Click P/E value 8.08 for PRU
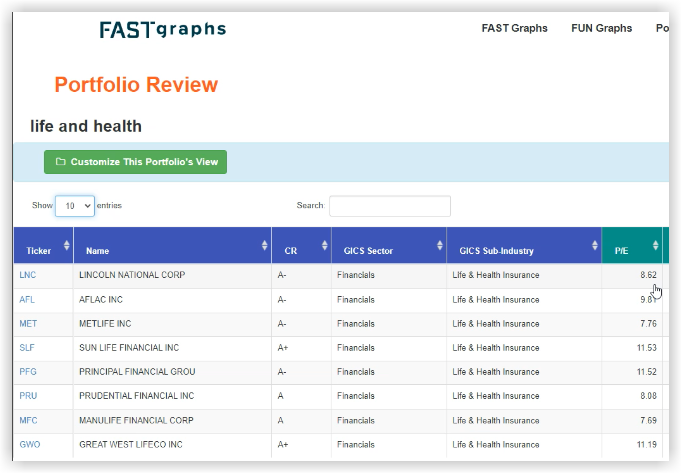 point(648,396)
